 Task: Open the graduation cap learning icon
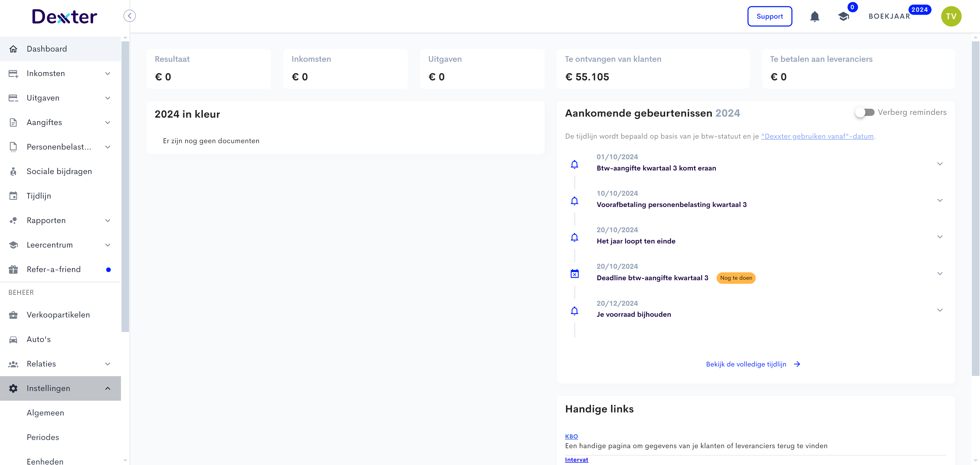(843, 16)
